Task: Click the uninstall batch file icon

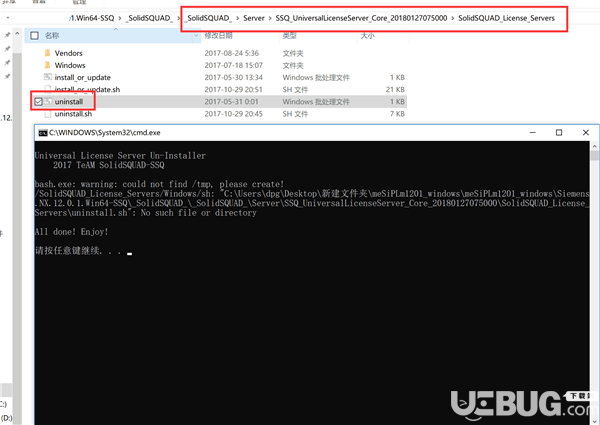Action: point(48,101)
